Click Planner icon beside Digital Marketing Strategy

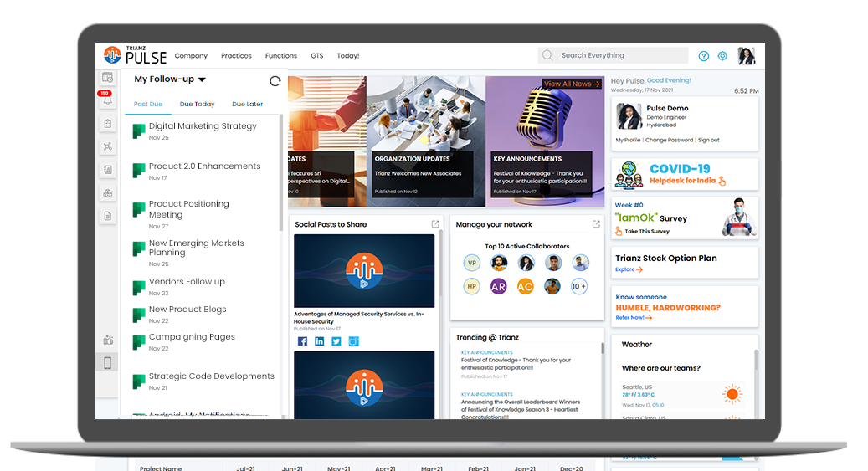coord(138,131)
